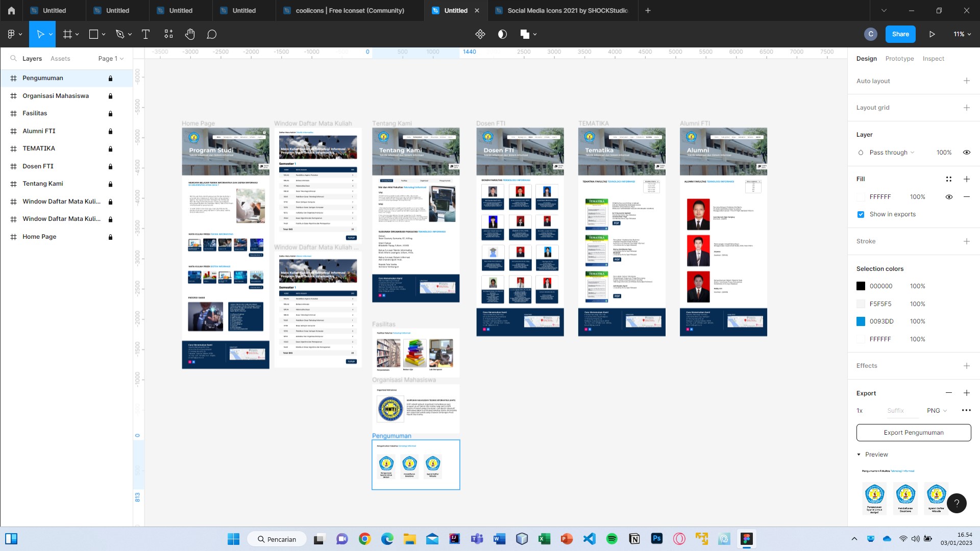This screenshot has height=551, width=980.
Task: Switch to the Assets tab
Action: click(60, 59)
